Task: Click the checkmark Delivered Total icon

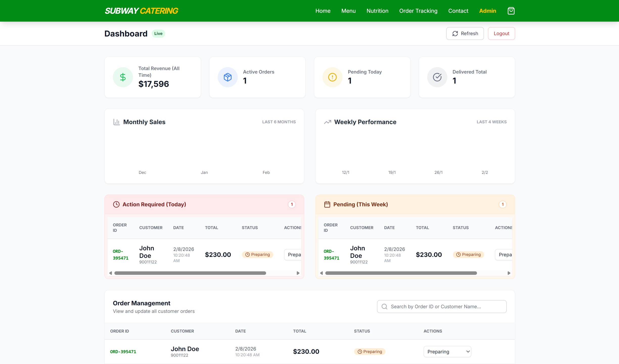Action: 437,77
